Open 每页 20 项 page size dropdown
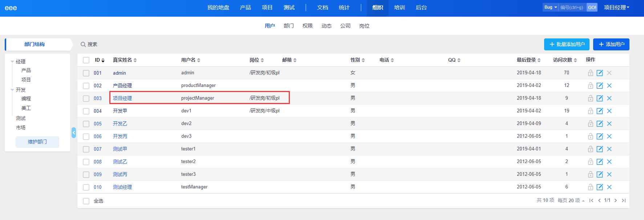 [x=571, y=200]
